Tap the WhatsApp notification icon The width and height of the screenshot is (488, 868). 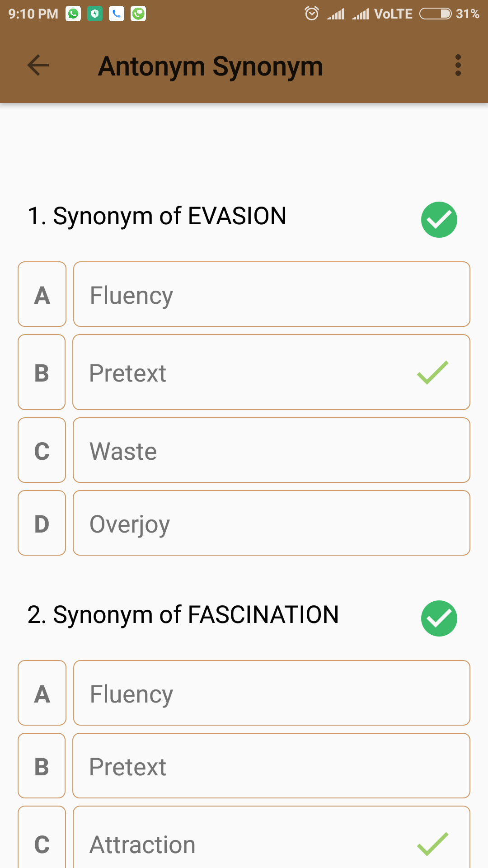click(x=73, y=14)
